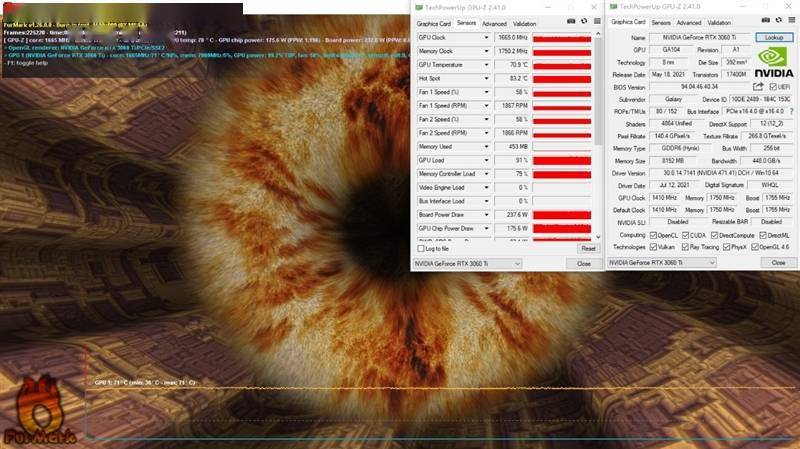The width and height of the screenshot is (800, 449).
Task: Toggle CUDA checkbox
Action: (685, 235)
